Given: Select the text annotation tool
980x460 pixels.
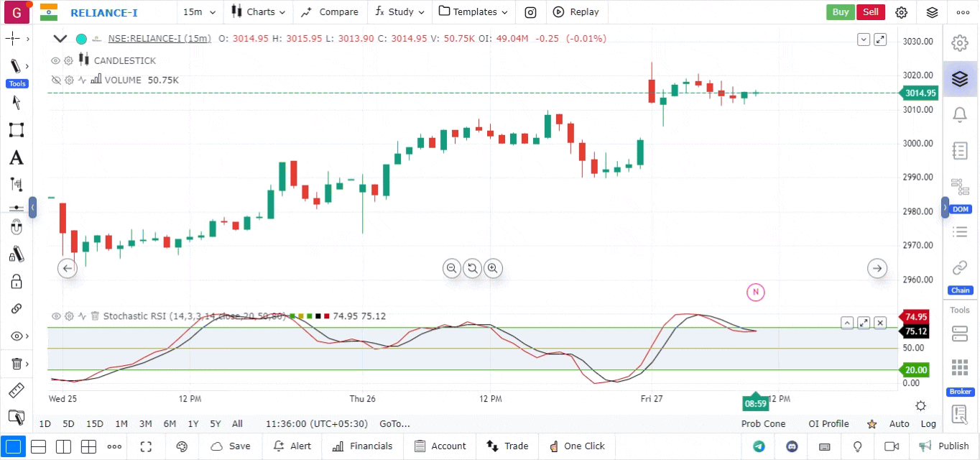Looking at the screenshot, I should 16,158.
